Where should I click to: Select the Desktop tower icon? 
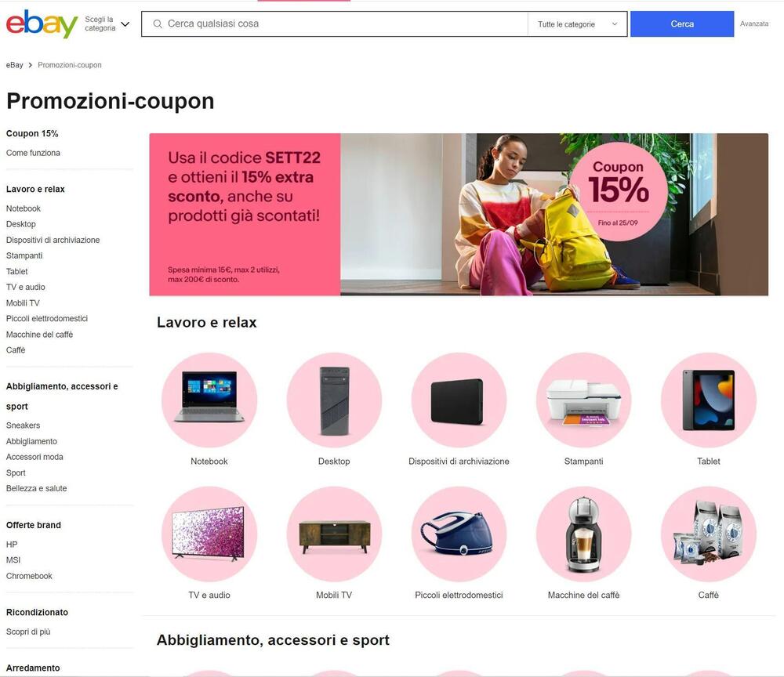(x=334, y=400)
